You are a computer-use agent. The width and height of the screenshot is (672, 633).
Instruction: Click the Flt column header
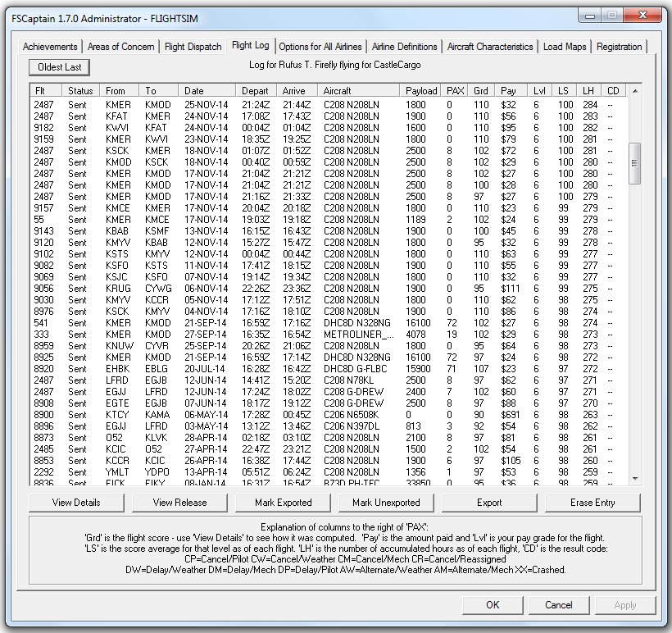coord(47,90)
